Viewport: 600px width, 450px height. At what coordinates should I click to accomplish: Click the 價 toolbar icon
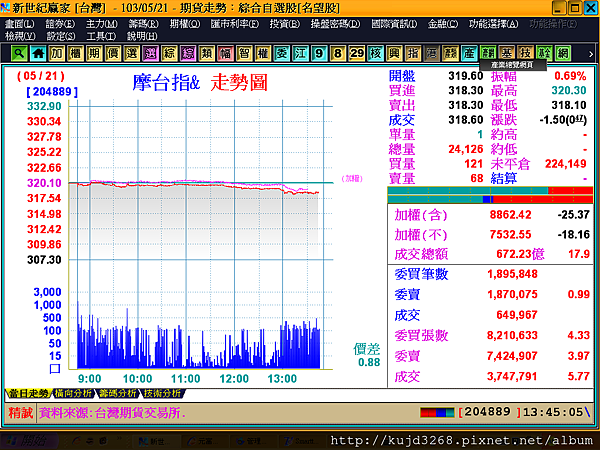coord(113,53)
